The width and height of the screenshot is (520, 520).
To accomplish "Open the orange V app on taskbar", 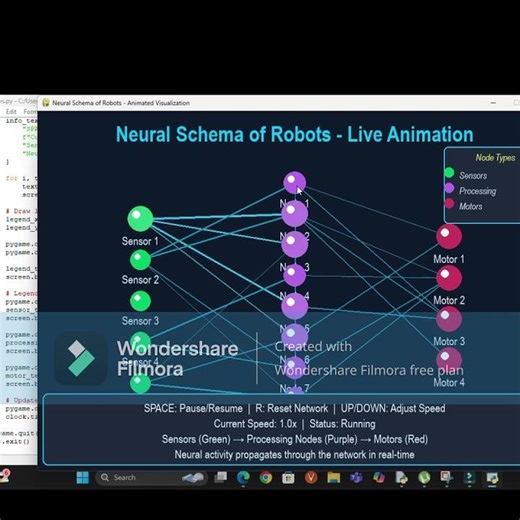I will 311,478.
